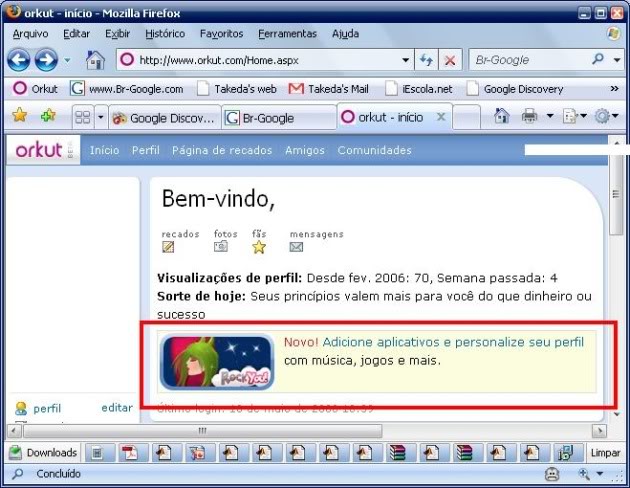Open the Takeda's web bookmark
Viewport: 630px width, 488px height.
pyautogui.click(x=237, y=89)
